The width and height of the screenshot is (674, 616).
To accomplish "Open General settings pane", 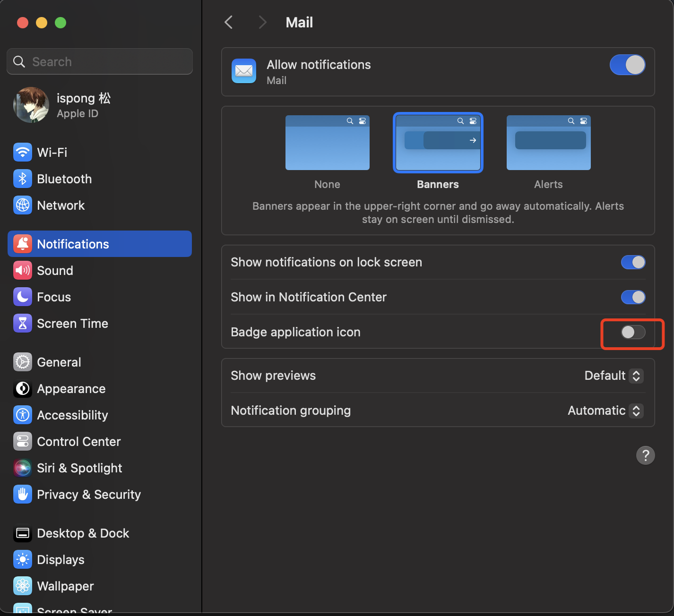I will [x=100, y=362].
